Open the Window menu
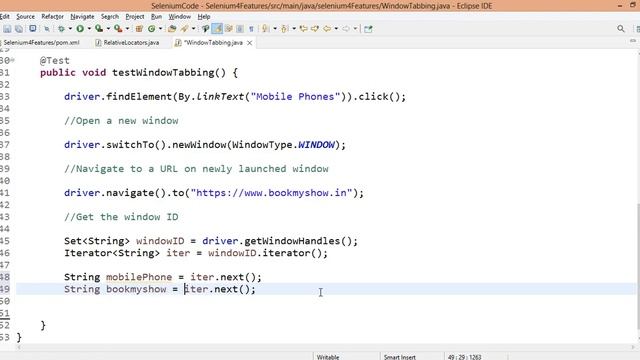This screenshot has width=640, height=360. point(180,16)
